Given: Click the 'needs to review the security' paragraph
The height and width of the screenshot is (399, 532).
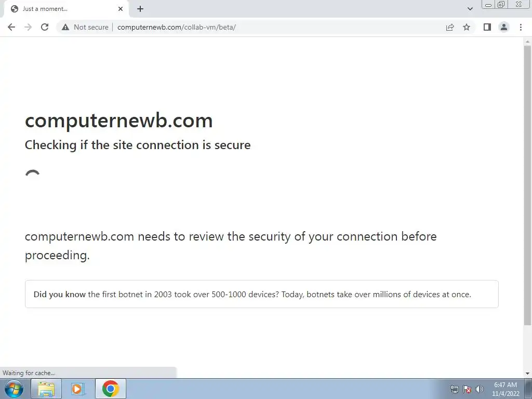Looking at the screenshot, I should (x=231, y=246).
